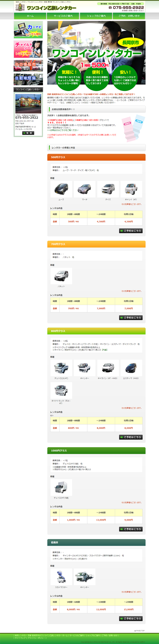Image resolution: width=159 pixels, height=644 pixels.
Task: Select the ムーヴ car thumbnail
Action: [x=61, y=189]
